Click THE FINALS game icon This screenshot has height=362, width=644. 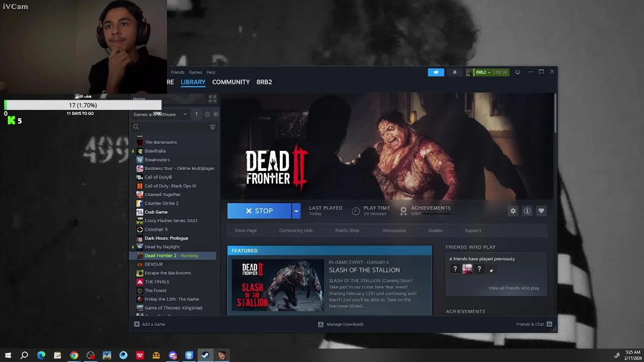[140, 282]
